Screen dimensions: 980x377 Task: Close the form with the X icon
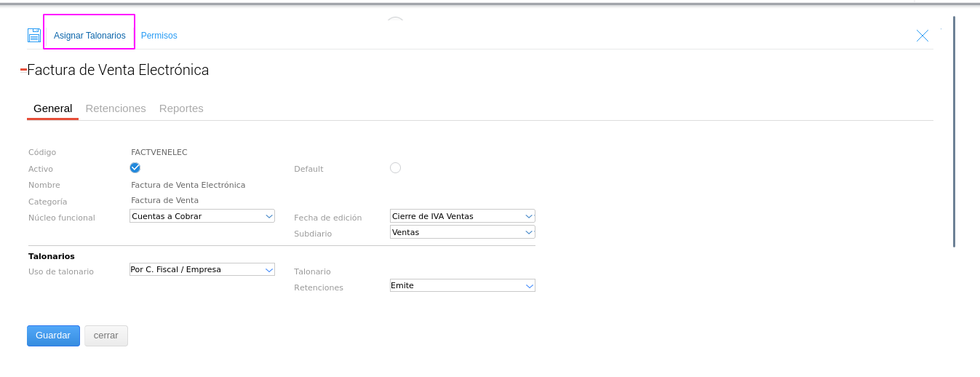click(x=922, y=36)
